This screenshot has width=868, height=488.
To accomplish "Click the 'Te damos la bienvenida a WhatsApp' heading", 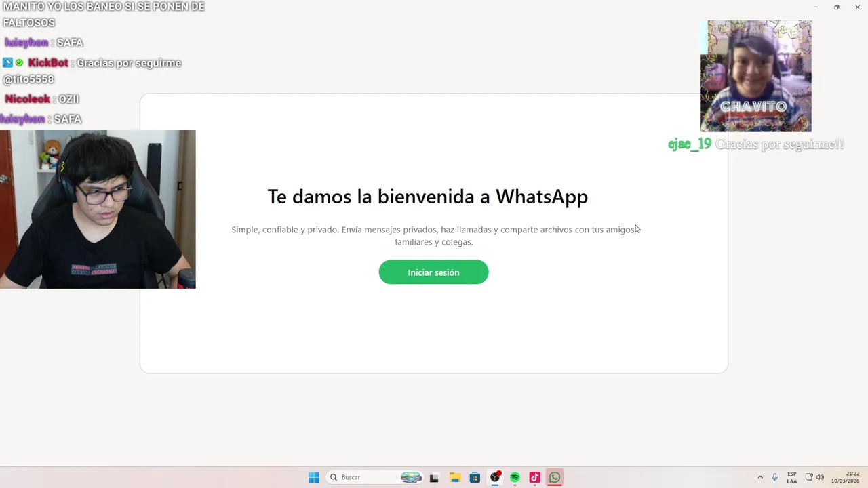I will coord(427,197).
